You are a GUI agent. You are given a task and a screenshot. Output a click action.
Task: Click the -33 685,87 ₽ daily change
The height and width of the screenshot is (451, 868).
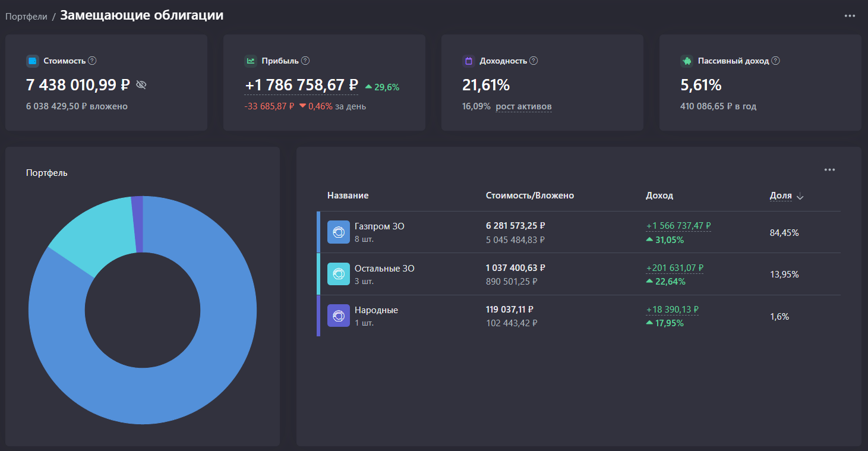pos(269,107)
